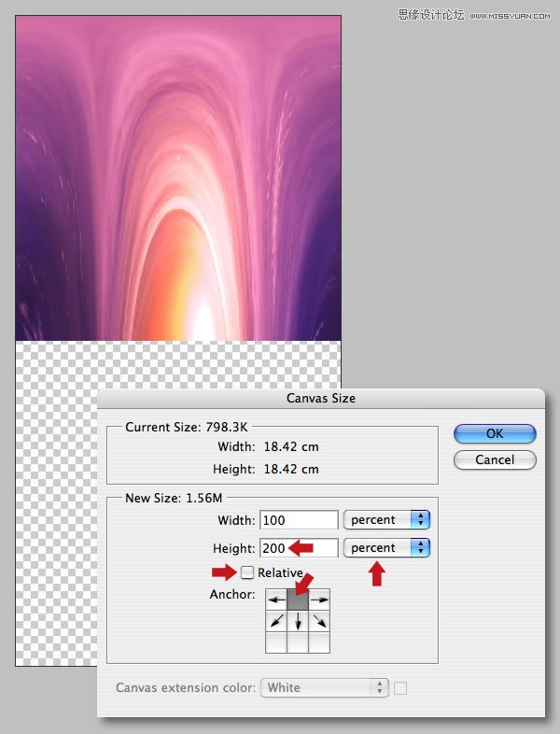This screenshot has height=734, width=560.
Task: Open the Canvas extension color dropdown
Action: (325, 687)
